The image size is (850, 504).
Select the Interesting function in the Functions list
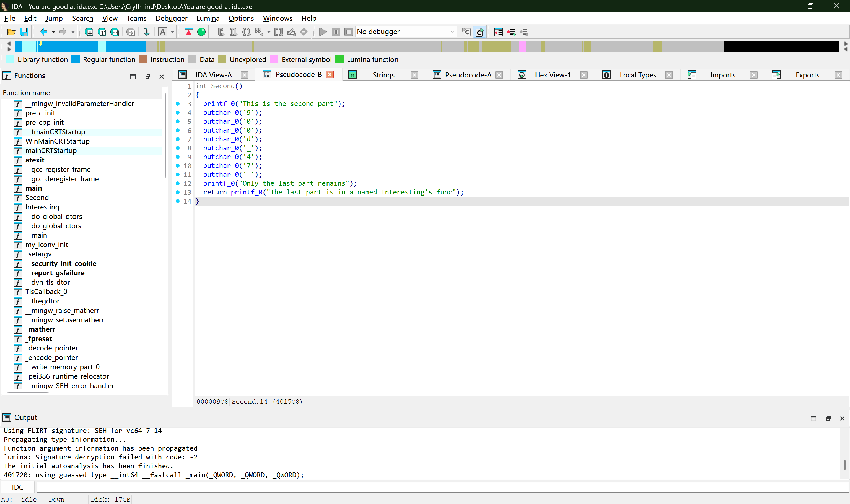click(x=42, y=207)
